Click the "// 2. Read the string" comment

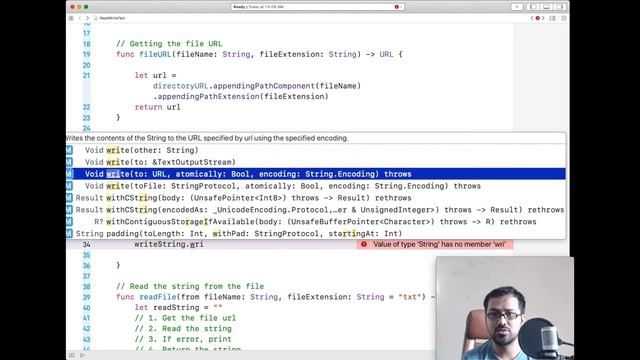click(x=183, y=329)
